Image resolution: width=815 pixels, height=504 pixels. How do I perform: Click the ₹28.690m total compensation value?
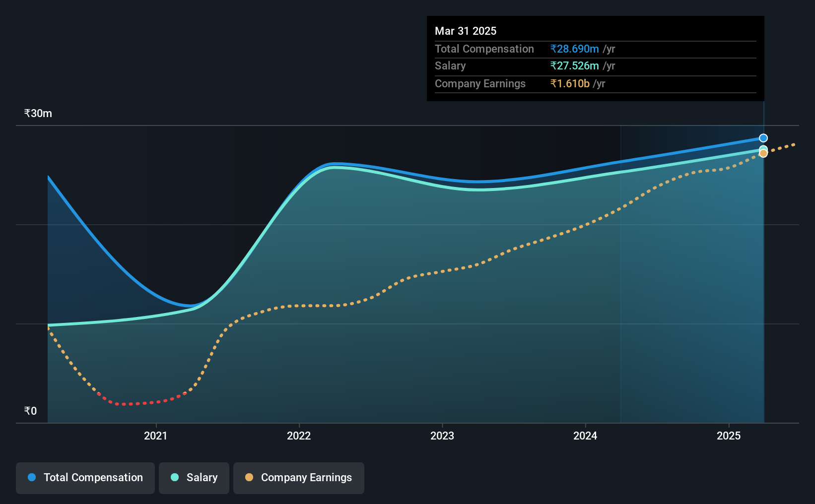point(575,49)
